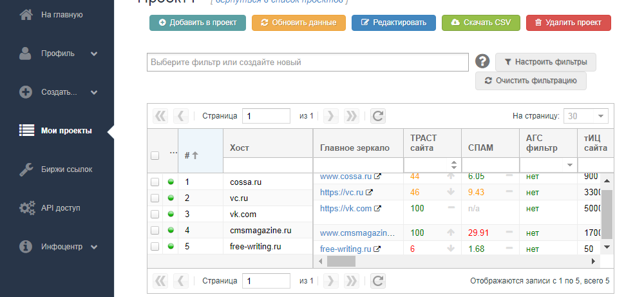Go to next page in bottom pager
Viewport: 644px width, 297px height.
[x=331, y=282]
